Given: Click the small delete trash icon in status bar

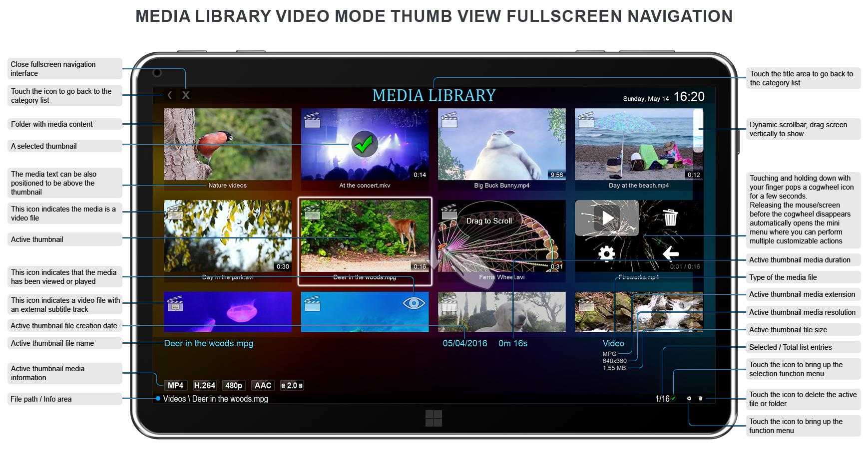Looking at the screenshot, I should coord(700,399).
